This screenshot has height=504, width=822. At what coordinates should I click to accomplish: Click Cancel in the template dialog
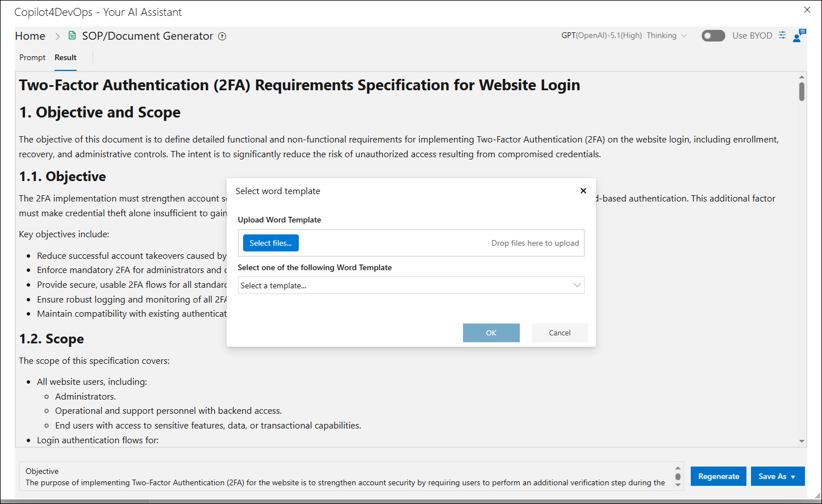pos(560,333)
